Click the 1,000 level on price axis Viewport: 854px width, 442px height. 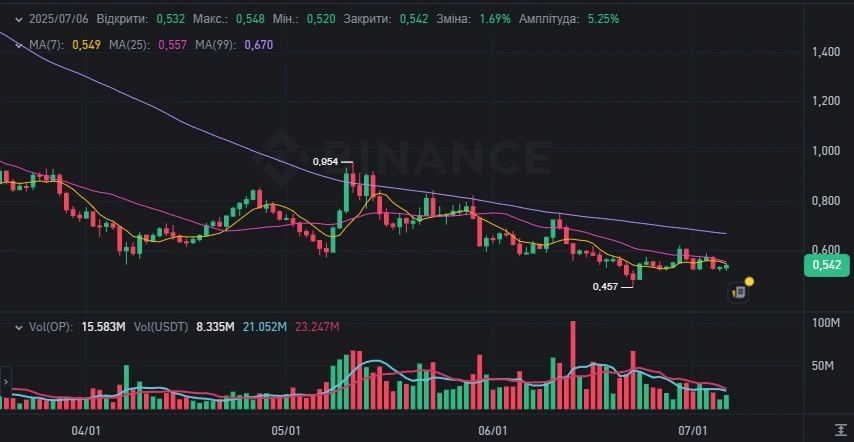[825, 151]
